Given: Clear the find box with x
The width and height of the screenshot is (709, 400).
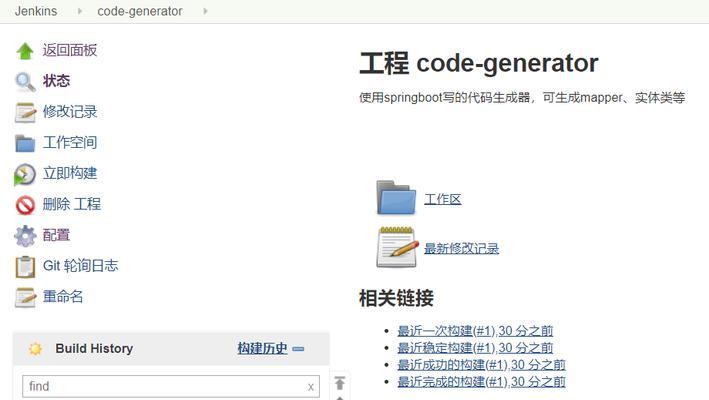Looking at the screenshot, I should (311, 387).
